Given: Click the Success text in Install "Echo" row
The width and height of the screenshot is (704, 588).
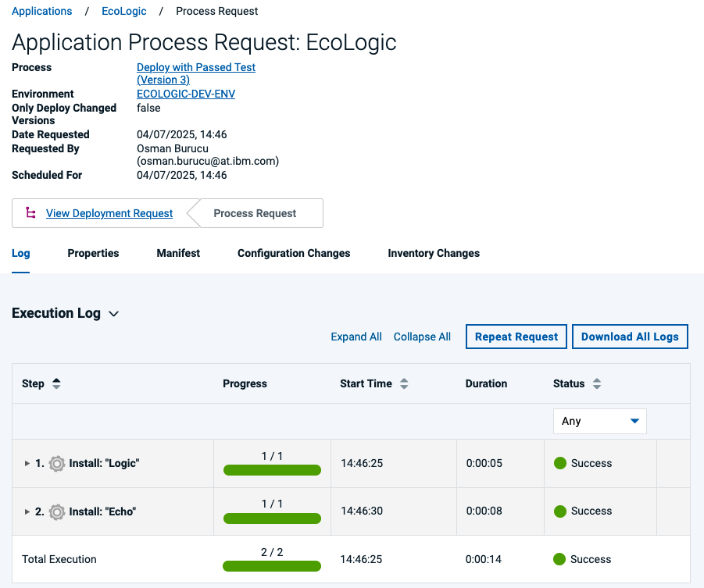Looking at the screenshot, I should (591, 511).
